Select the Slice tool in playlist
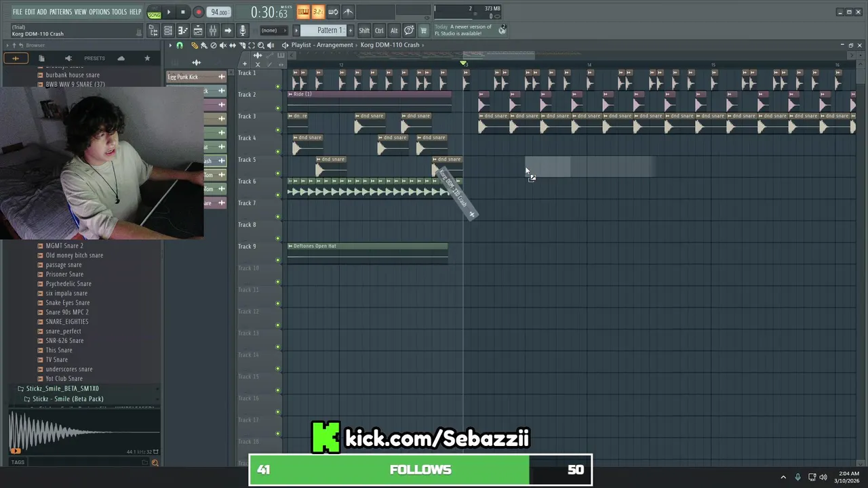868x488 pixels. click(242, 45)
